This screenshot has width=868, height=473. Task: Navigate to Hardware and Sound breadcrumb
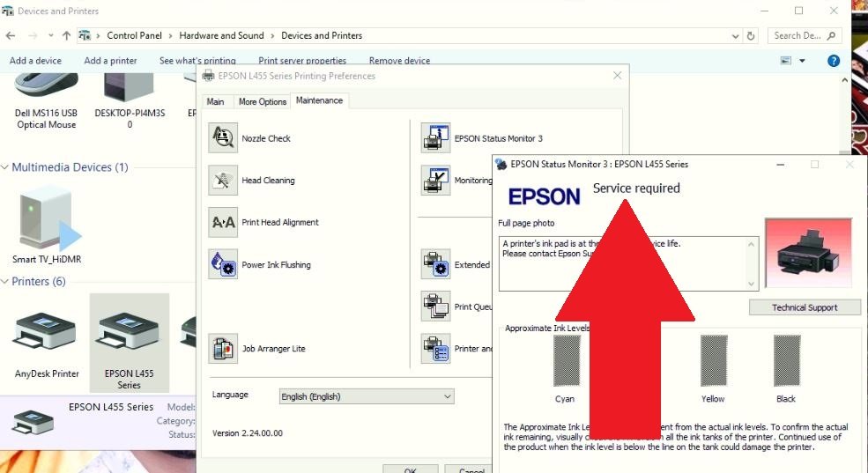tap(221, 35)
